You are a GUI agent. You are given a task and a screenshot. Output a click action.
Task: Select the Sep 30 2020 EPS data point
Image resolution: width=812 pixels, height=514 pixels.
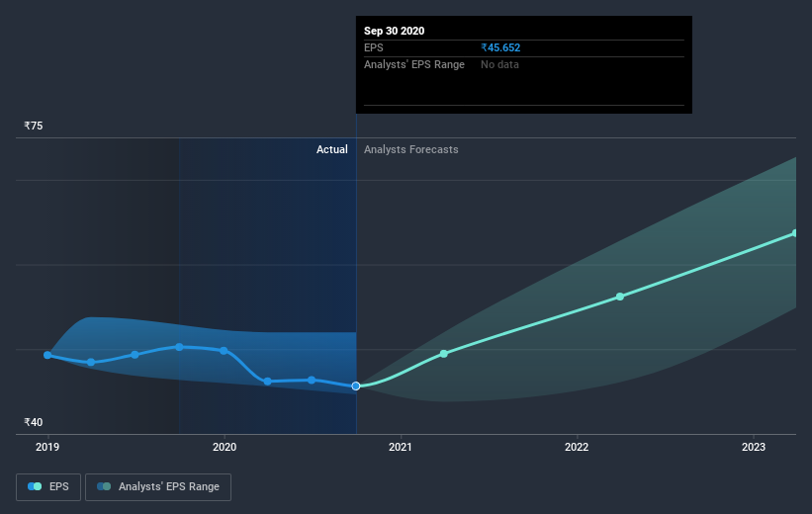coord(356,386)
